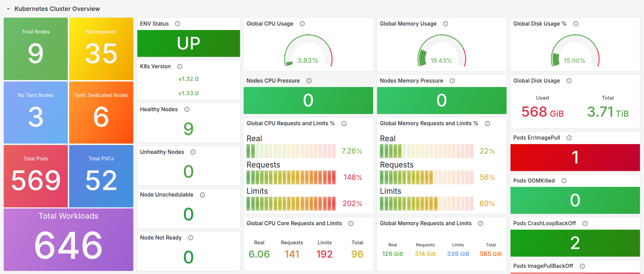The height and width of the screenshot is (274, 644).
Task: Click the Pods CrashLoopBackOff info icon
Action: [x=585, y=223]
